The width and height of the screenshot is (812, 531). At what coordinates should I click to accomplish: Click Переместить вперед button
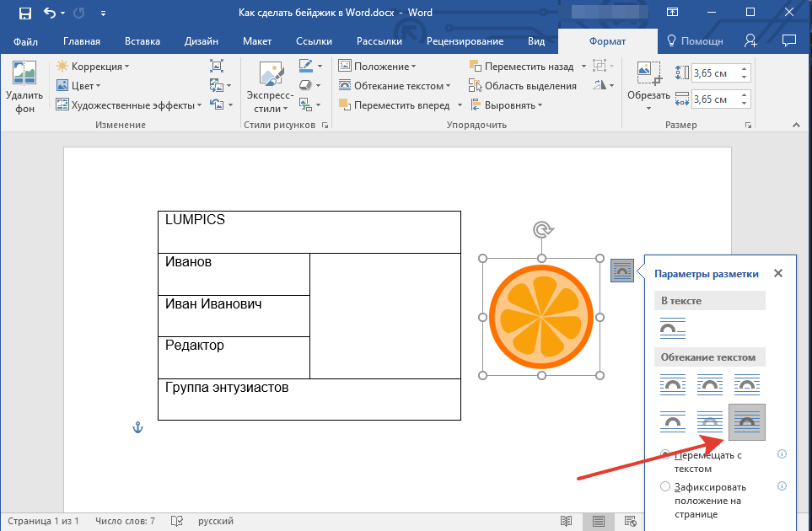[395, 105]
